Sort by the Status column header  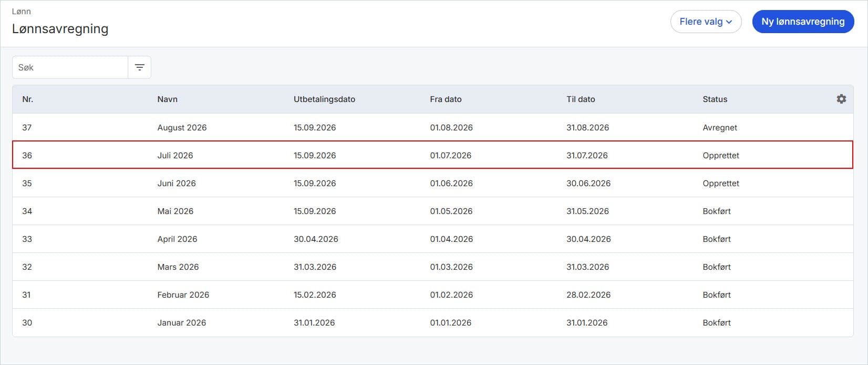[x=715, y=99]
